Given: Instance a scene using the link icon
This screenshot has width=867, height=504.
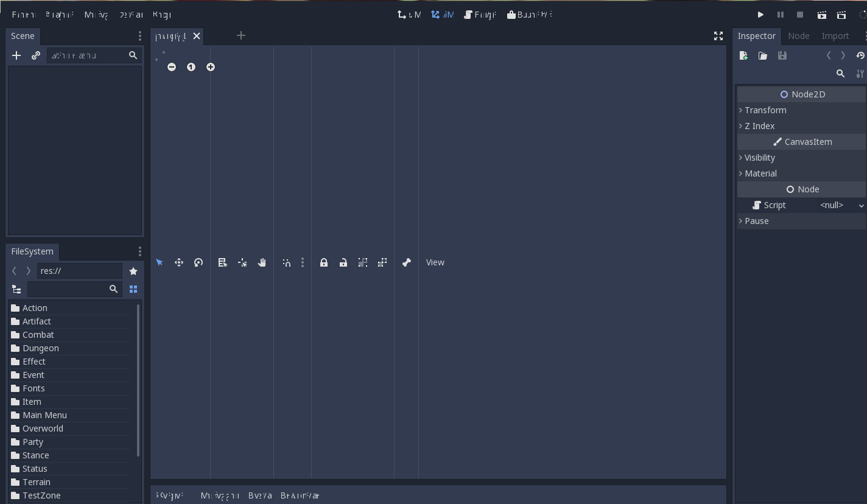Looking at the screenshot, I should point(36,55).
